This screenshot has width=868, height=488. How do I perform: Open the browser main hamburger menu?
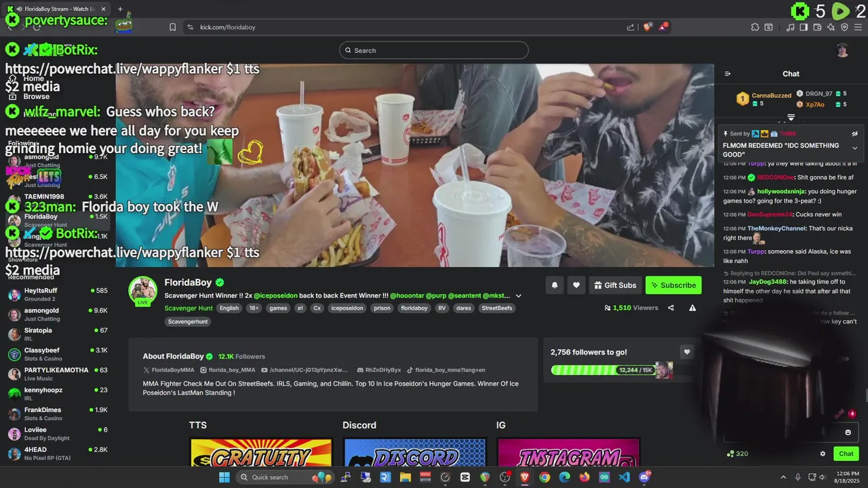[x=858, y=27]
